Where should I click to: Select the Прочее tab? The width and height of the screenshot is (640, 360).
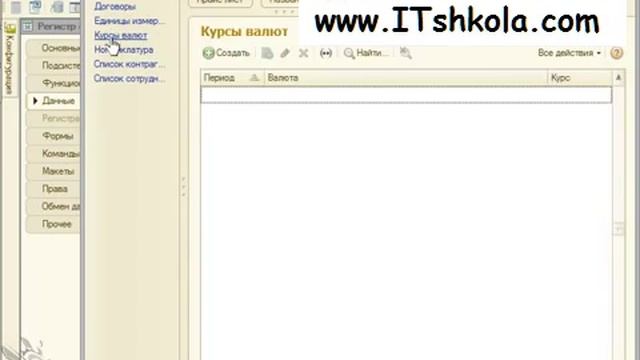point(53,224)
